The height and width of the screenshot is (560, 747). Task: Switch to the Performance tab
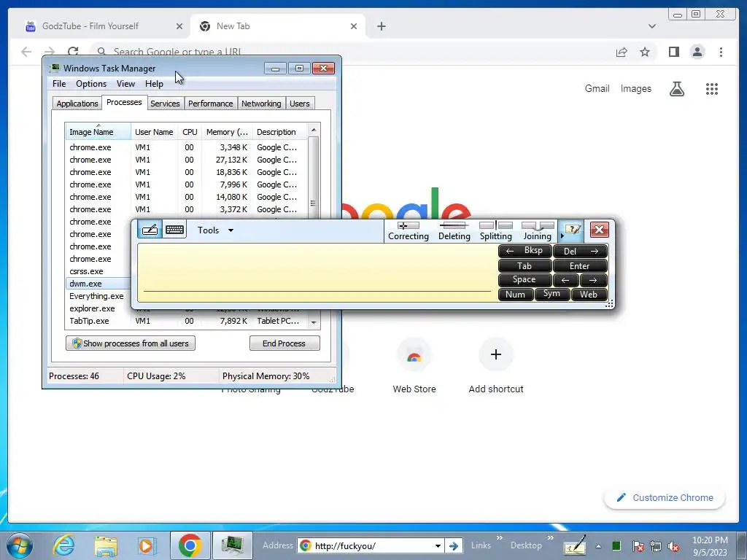pos(210,104)
